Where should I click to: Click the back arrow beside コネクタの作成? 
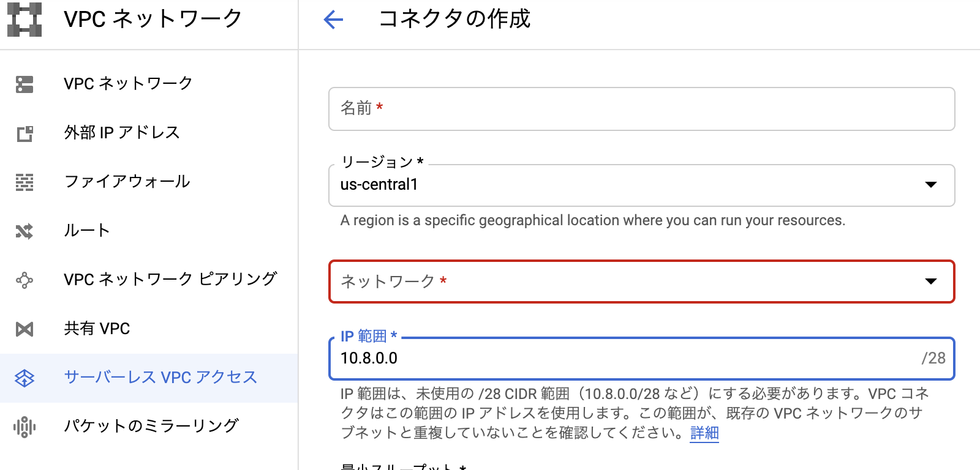[x=333, y=20]
